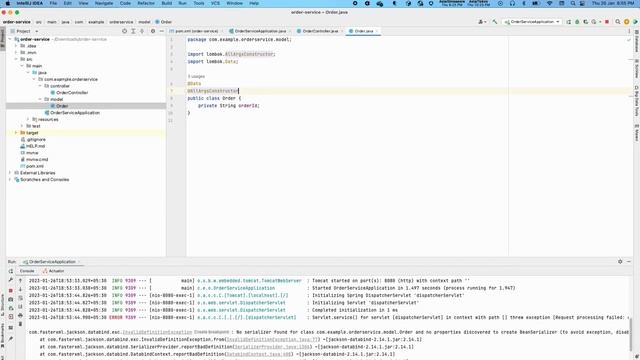Click the Debug bug icon in toolbar
This screenshot has width=640, height=360.
577,22
